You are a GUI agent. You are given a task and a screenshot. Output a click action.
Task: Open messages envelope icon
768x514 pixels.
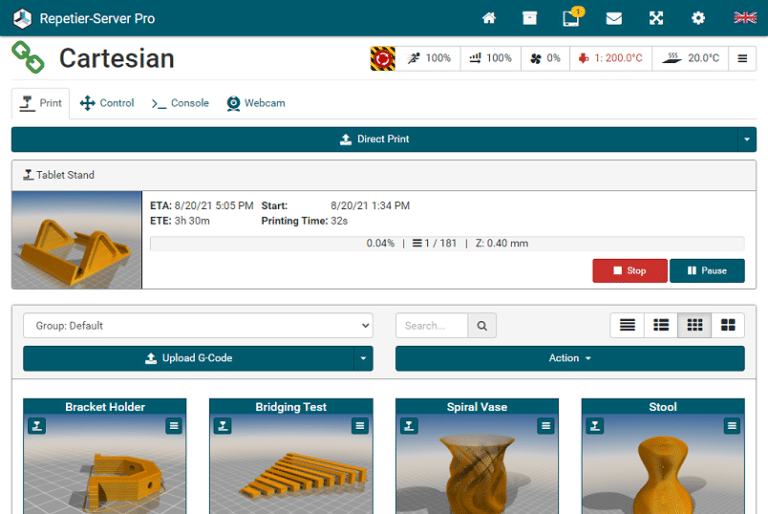(614, 18)
